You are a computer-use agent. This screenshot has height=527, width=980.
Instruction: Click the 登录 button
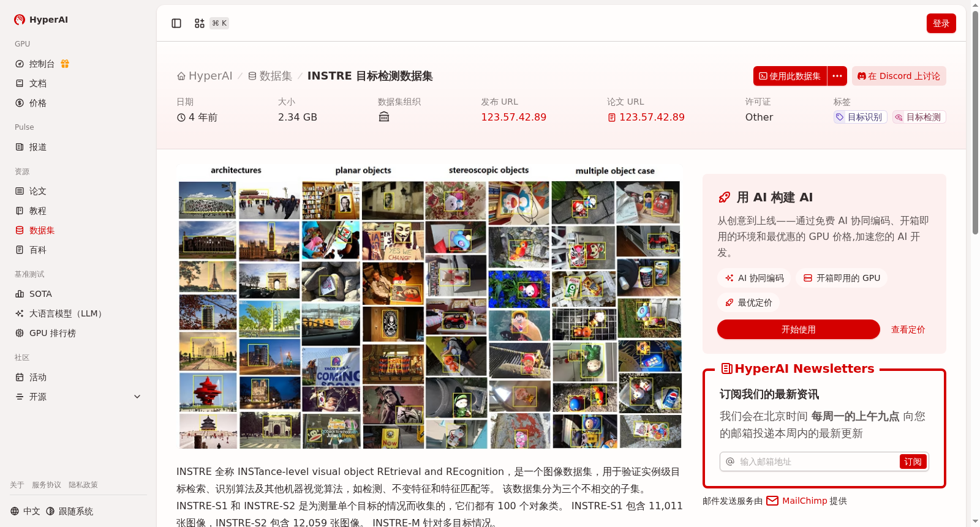(x=941, y=23)
